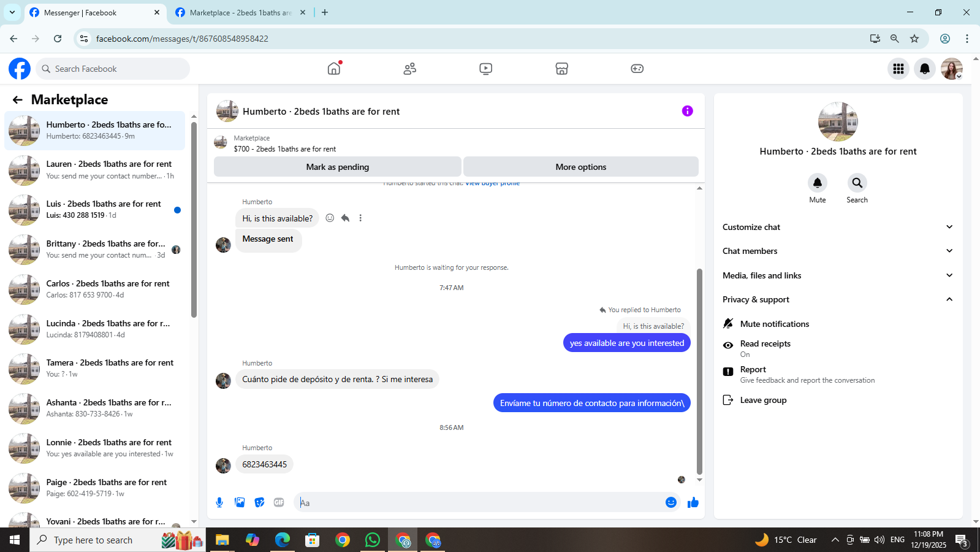This screenshot has width=980, height=552.
Task: Toggle Read receipts setting
Action: point(838,348)
